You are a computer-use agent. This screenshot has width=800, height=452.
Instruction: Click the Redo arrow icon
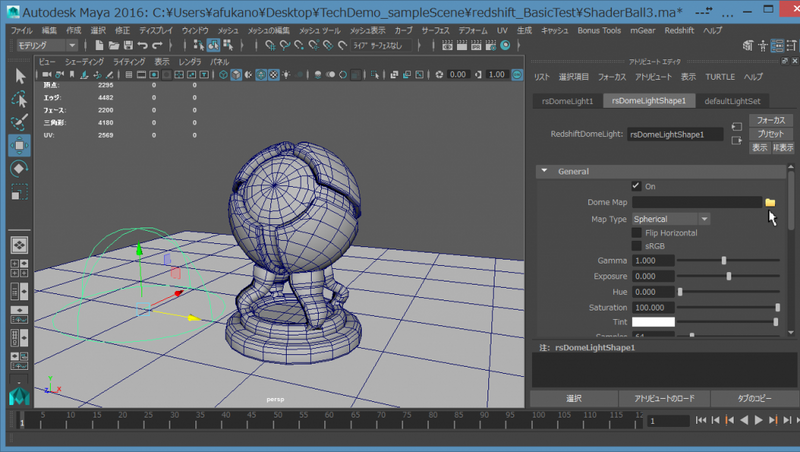[157, 45]
